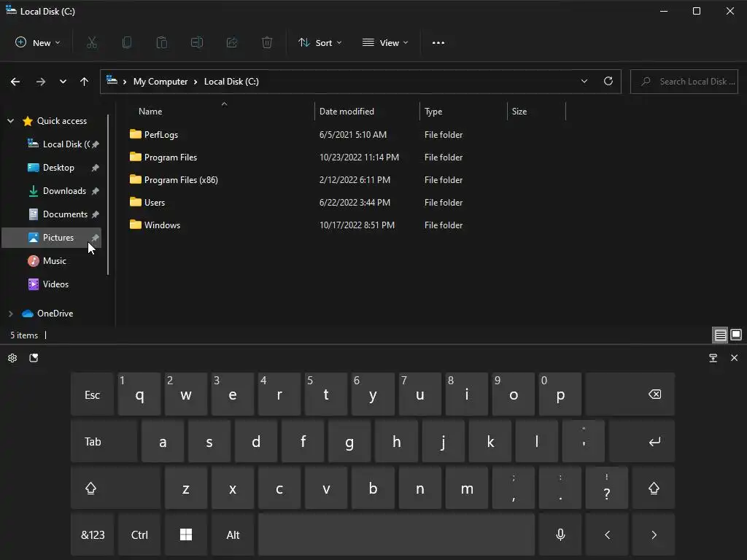Tap the Ctrl key

coord(139,534)
